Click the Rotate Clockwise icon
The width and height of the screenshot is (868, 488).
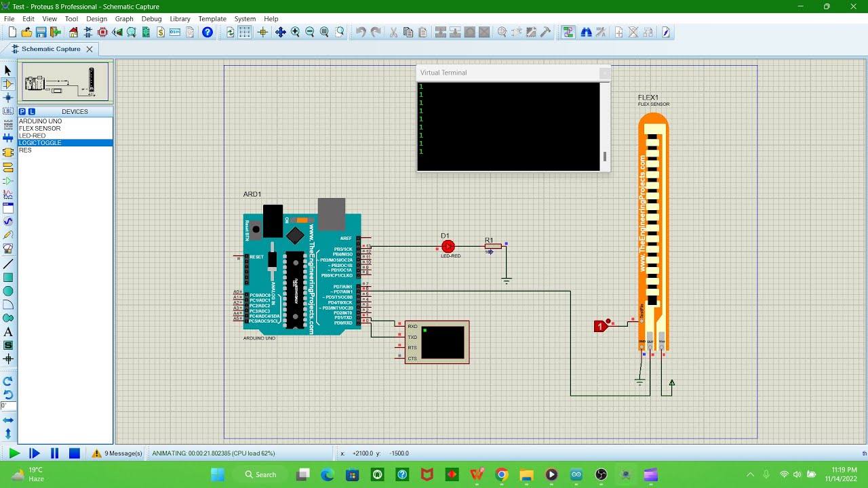tap(8, 381)
